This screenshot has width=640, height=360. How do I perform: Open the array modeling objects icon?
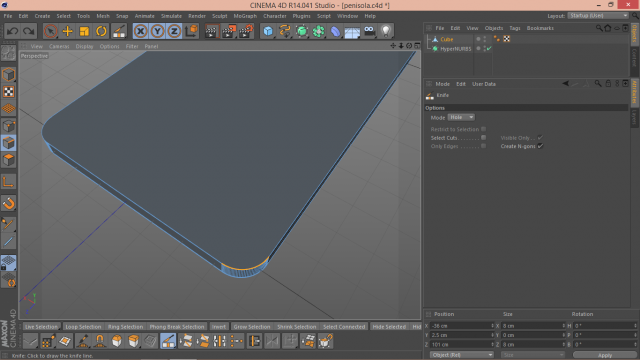click(x=318, y=31)
